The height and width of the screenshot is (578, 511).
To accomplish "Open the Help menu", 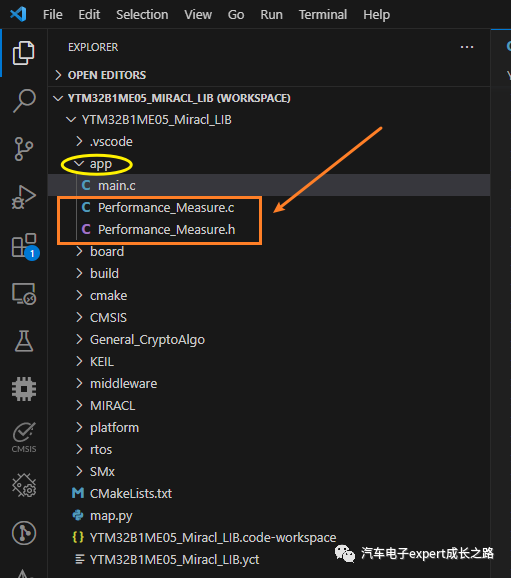I will click(x=376, y=15).
